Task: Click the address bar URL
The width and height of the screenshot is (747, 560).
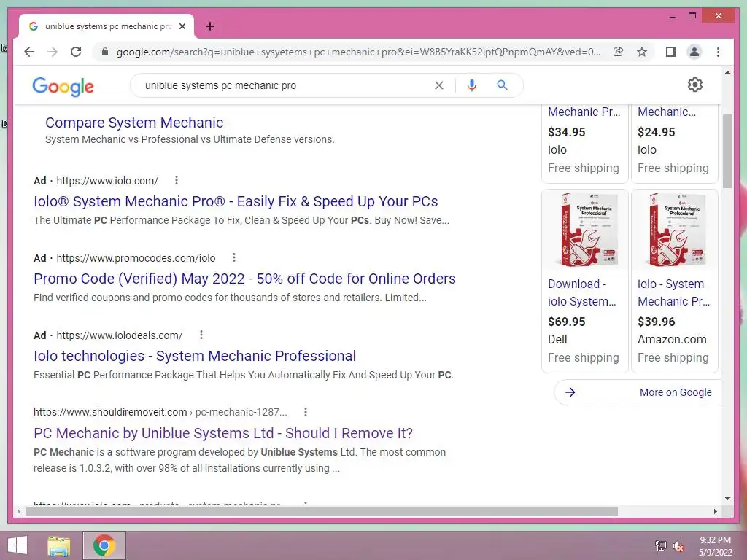Action: tap(358, 52)
